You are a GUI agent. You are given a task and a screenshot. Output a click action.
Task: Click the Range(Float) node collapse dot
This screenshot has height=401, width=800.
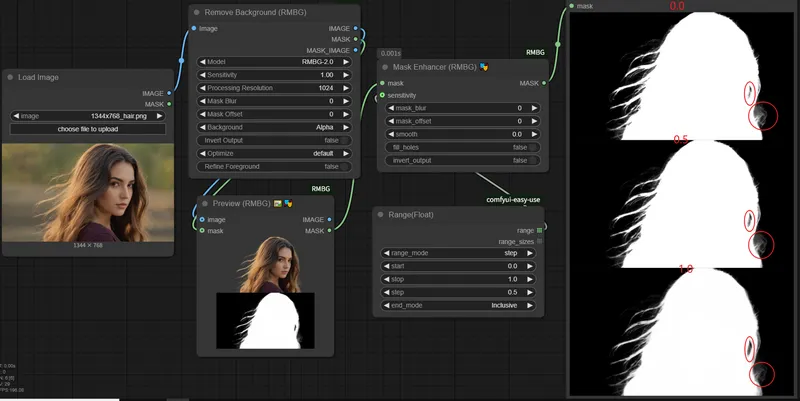coord(382,214)
